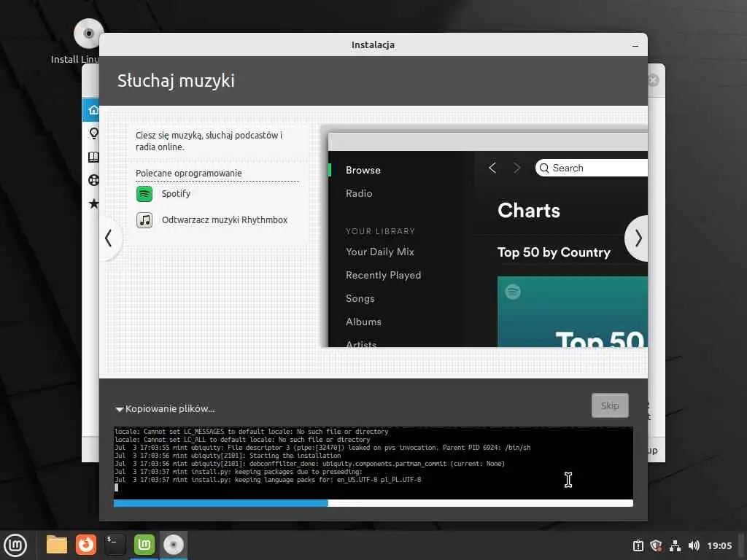Select the lightbulb icon in Welcome sidebar
The height and width of the screenshot is (560, 747).
pos(93,133)
